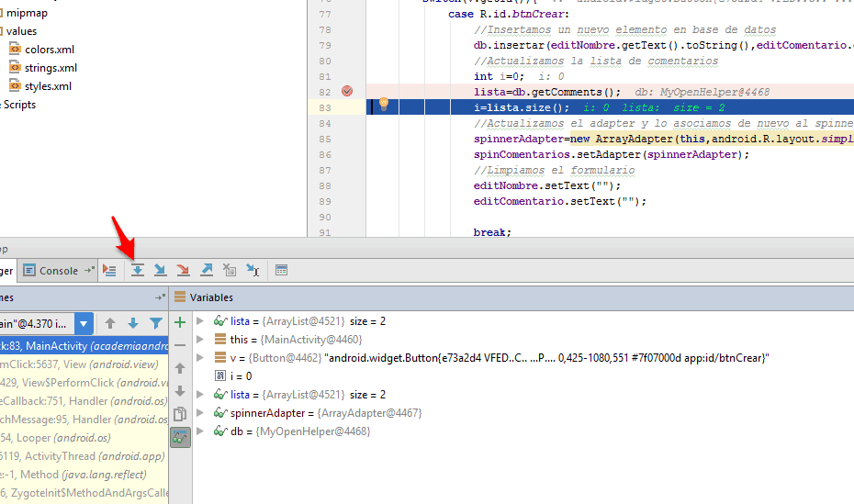854x504 pixels.
Task: Select the mipmap folder
Action: 27,13
